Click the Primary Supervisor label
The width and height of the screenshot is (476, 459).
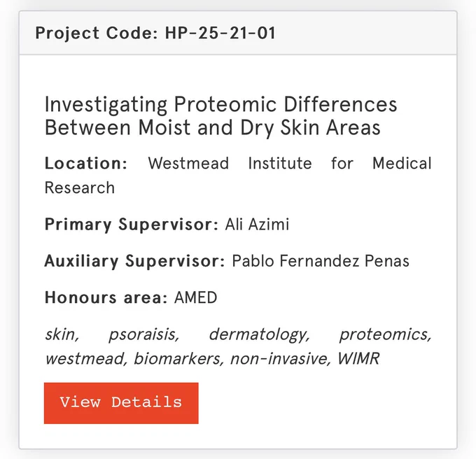point(131,225)
